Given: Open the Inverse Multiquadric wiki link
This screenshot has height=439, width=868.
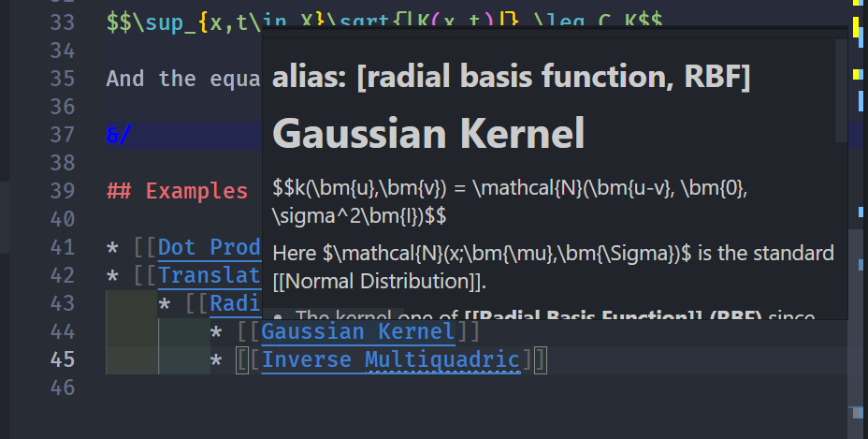Looking at the screenshot, I should pyautogui.click(x=391, y=359).
